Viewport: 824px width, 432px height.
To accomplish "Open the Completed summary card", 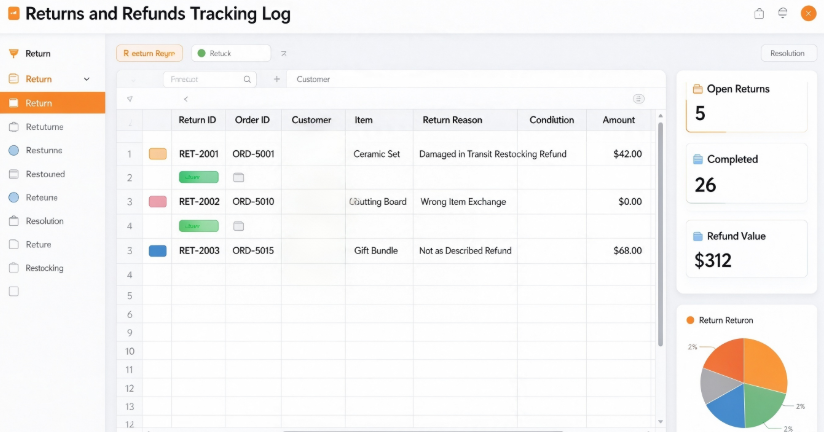I will point(746,173).
